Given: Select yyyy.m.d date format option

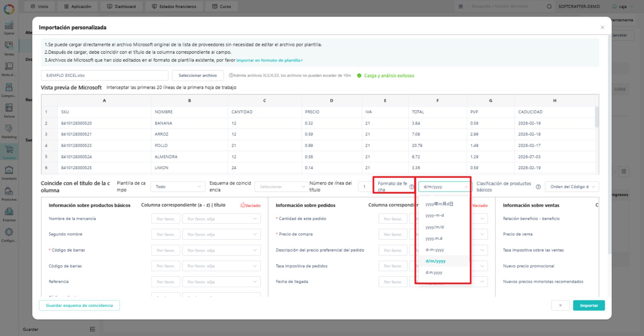Looking at the screenshot, I should (444, 239).
